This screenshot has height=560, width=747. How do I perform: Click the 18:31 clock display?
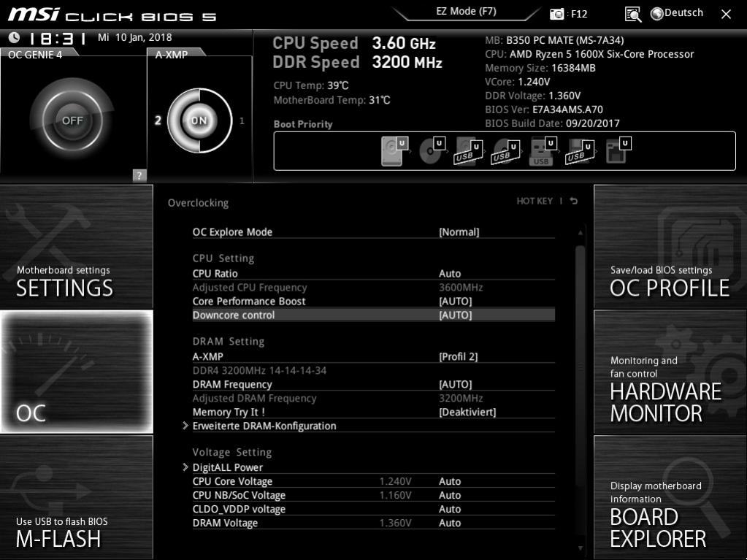point(57,38)
